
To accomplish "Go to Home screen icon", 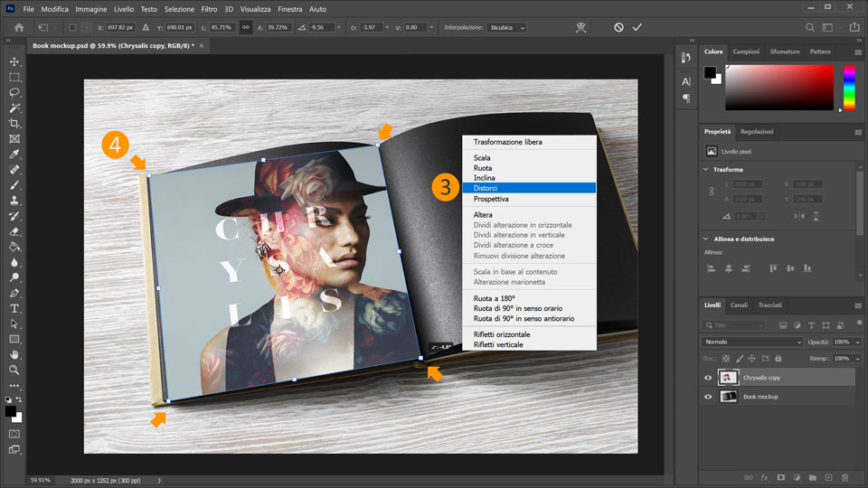I will [19, 27].
